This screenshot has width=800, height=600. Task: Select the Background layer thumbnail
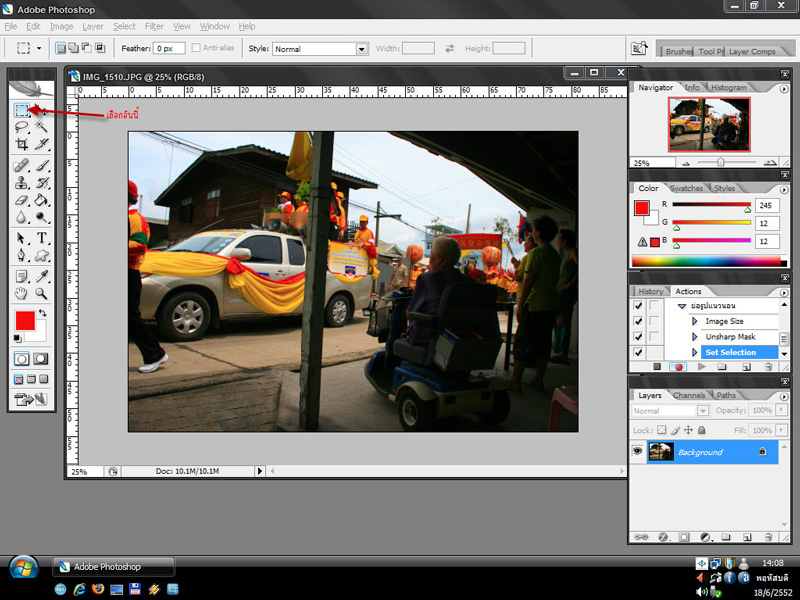[x=661, y=452]
